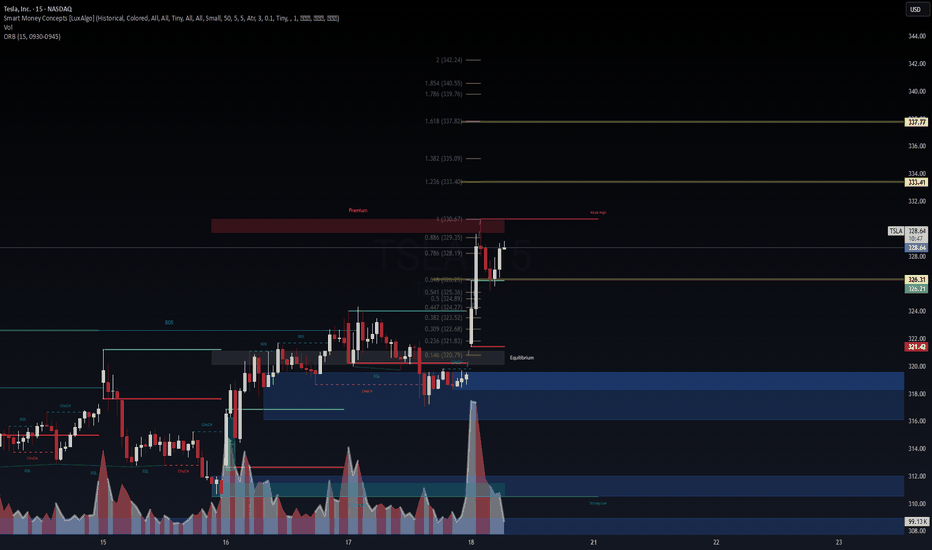Select the 1.382 (335.09) Fibonacci level

click(443, 158)
